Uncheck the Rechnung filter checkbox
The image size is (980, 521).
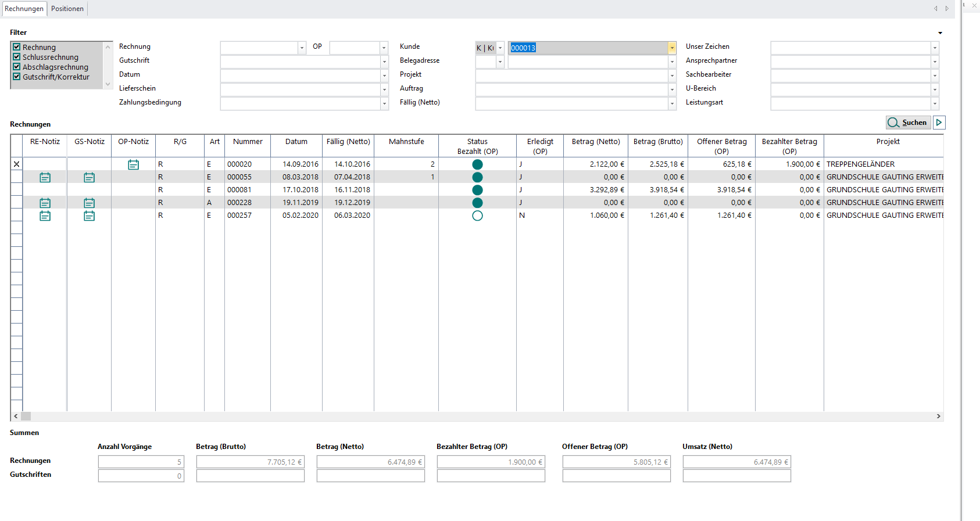coord(17,47)
